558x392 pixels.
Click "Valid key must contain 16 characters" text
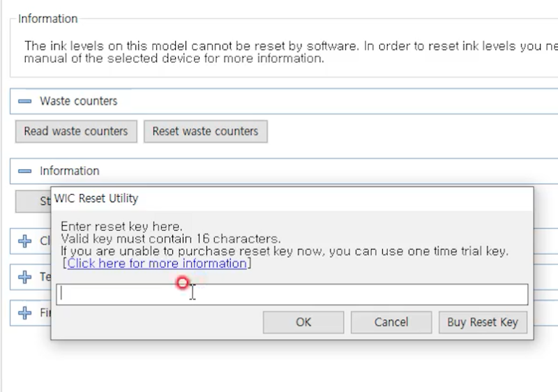point(170,239)
